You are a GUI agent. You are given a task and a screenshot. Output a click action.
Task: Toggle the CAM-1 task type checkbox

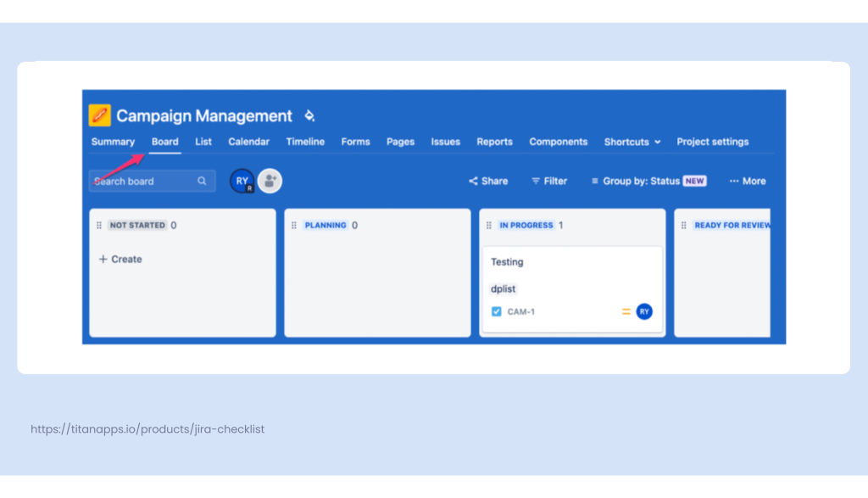[x=495, y=311]
